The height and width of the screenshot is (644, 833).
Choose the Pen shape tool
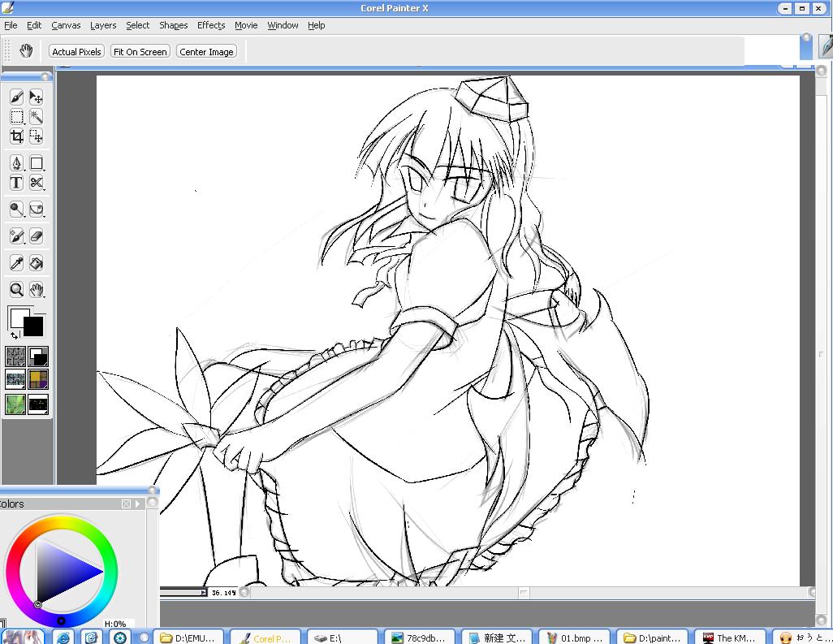pyautogui.click(x=16, y=163)
